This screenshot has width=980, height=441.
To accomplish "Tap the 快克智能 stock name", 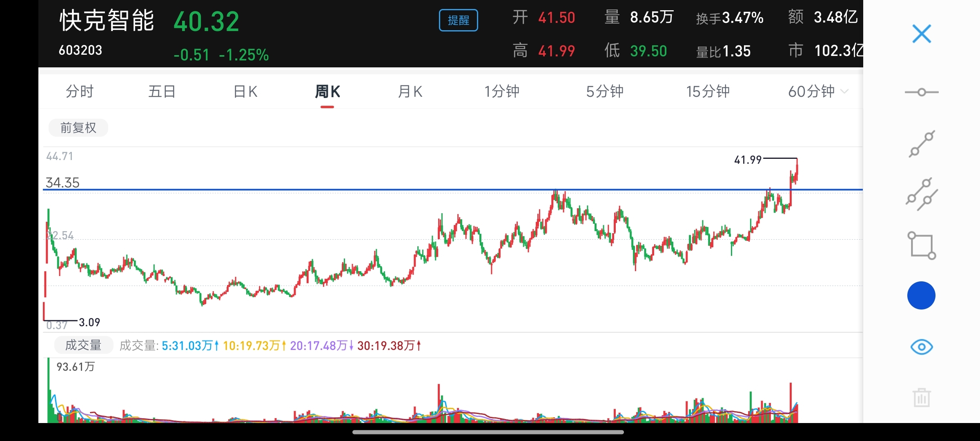I will click(x=107, y=20).
